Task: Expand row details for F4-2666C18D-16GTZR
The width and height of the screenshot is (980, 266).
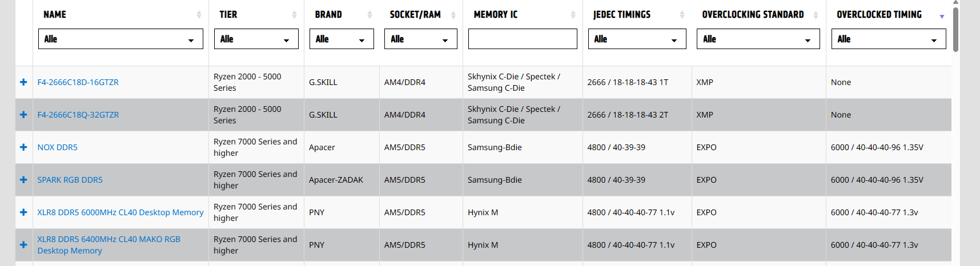Action: click(23, 82)
